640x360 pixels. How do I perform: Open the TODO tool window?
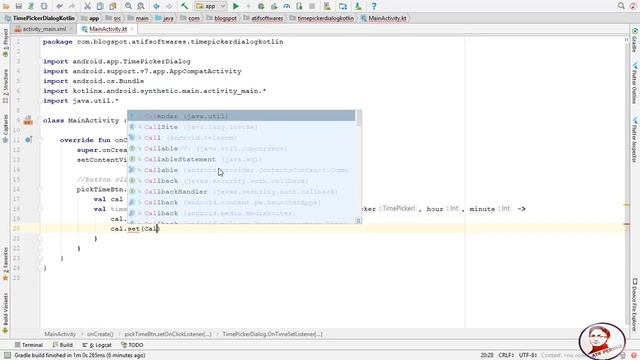(132, 345)
